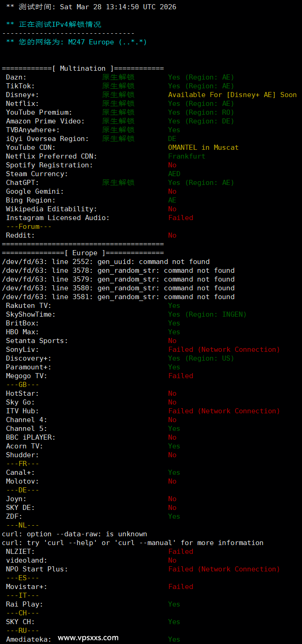The width and height of the screenshot is (302, 644).
Task: Click the Netflix Preferred CDN Frankfurt value
Action: click(187, 156)
